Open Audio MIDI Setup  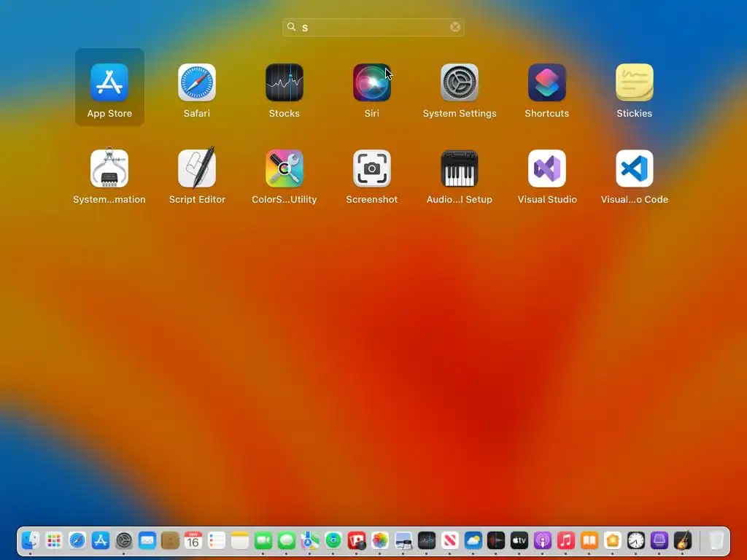pyautogui.click(x=460, y=168)
